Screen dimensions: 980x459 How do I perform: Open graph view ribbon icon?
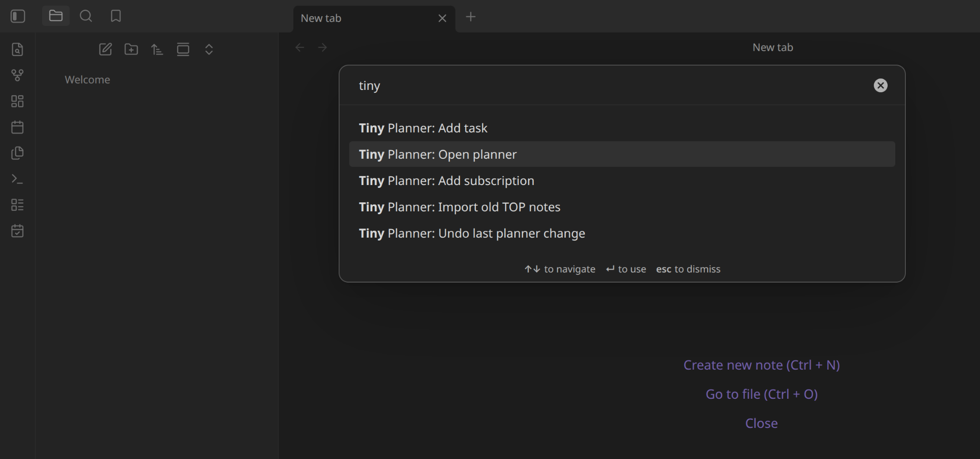(x=18, y=75)
